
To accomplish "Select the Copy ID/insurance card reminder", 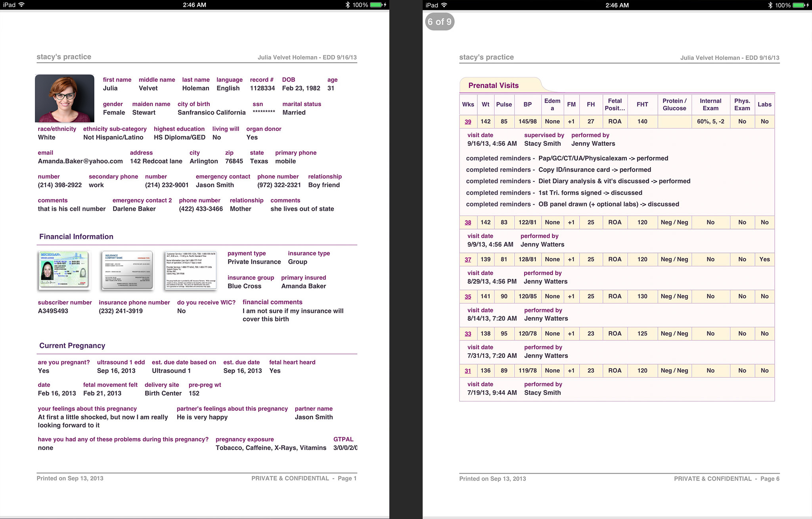I will coord(559,170).
